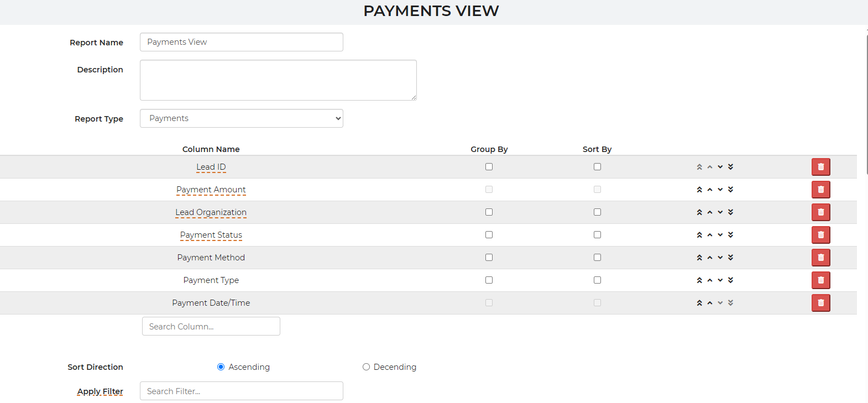Delete the Lead Organization column row
The image size is (868, 403).
(x=820, y=212)
